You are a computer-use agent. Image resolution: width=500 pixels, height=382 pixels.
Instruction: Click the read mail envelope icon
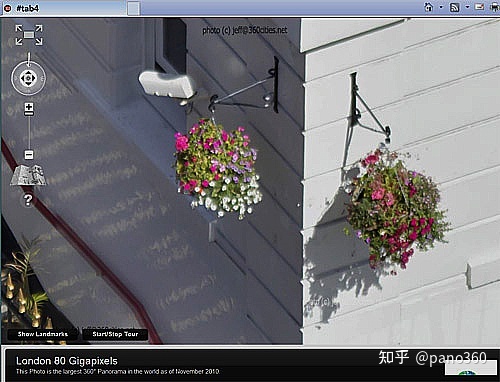pos(479,7)
